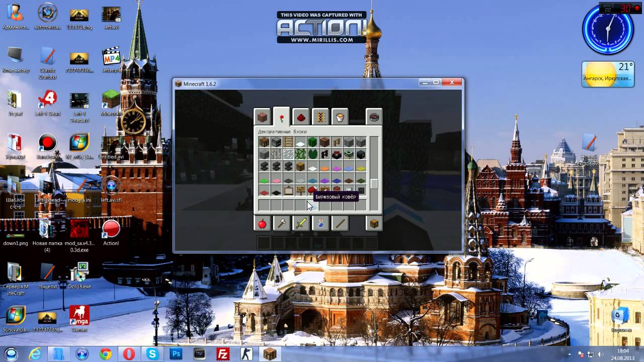
Task: Open the Combat golden sword tab
Action: 301,224
